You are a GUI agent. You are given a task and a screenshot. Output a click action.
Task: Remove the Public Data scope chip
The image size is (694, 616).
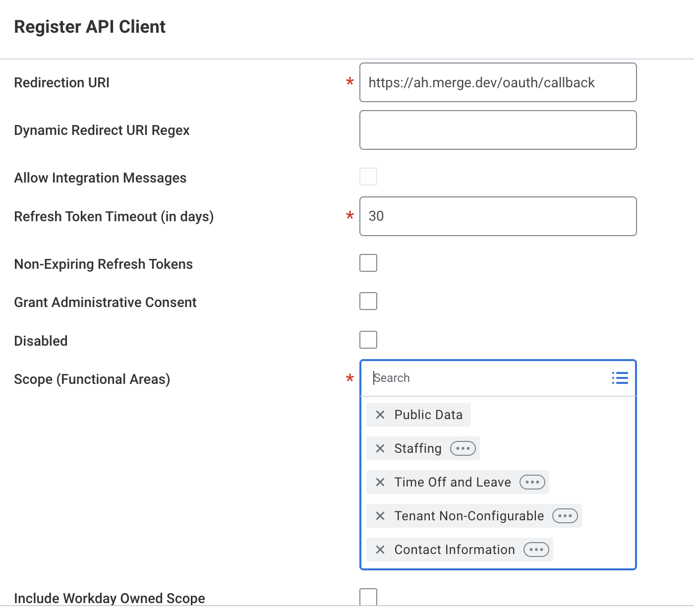380,415
